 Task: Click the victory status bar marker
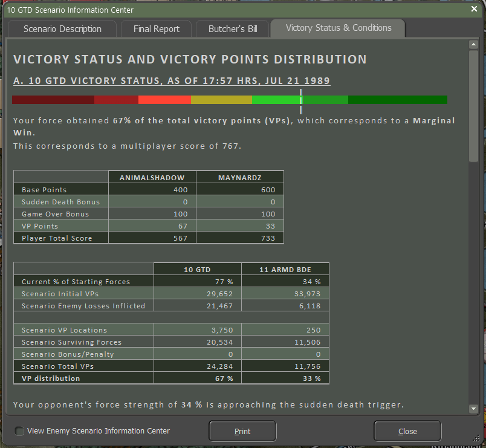click(301, 102)
